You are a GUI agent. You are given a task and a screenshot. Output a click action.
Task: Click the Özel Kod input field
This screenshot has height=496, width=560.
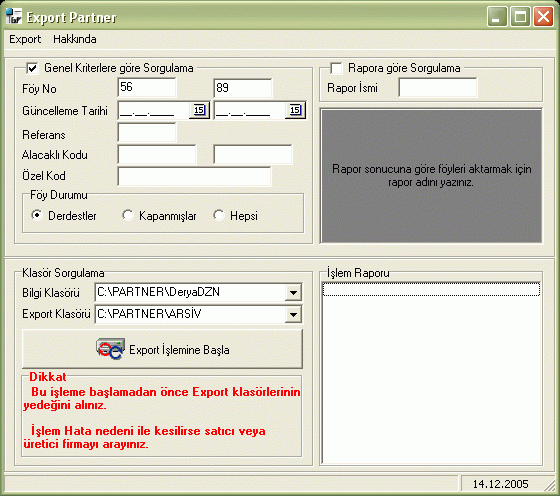[194, 176]
